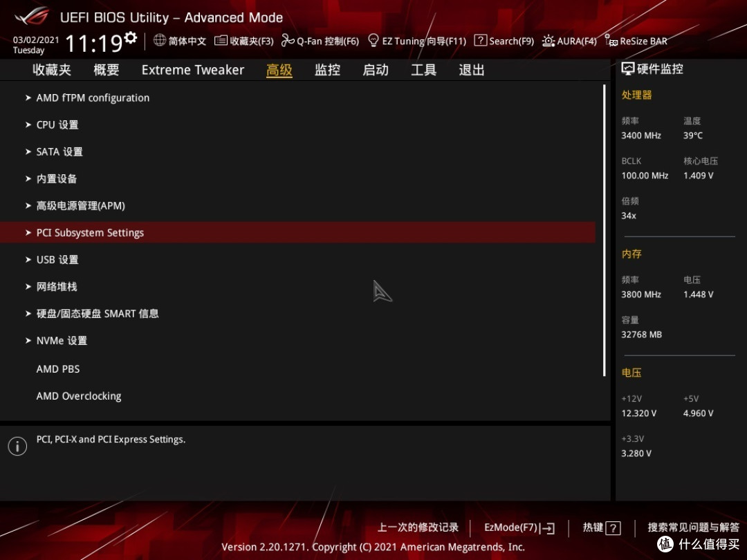747x560 pixels.
Task: View 上一次的修改记录 change log
Action: 417,528
